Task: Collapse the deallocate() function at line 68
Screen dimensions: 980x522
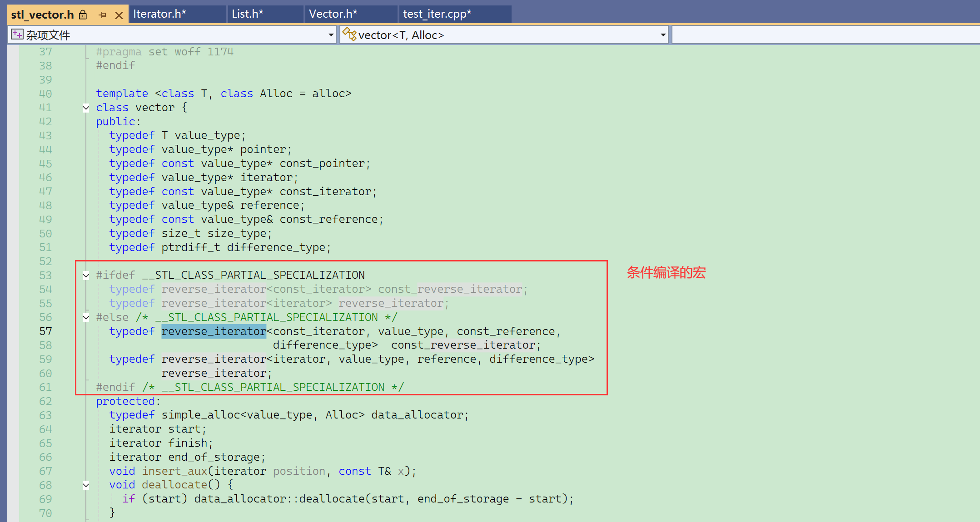Action: pos(86,485)
